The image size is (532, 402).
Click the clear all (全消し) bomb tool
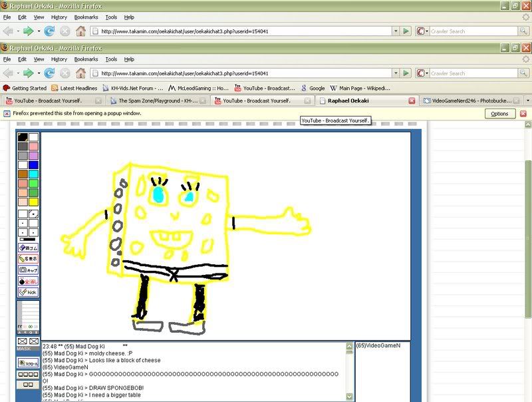[x=28, y=281]
